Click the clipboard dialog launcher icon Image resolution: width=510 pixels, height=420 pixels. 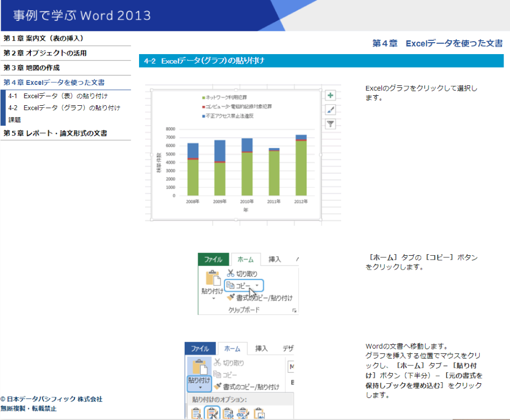click(294, 311)
